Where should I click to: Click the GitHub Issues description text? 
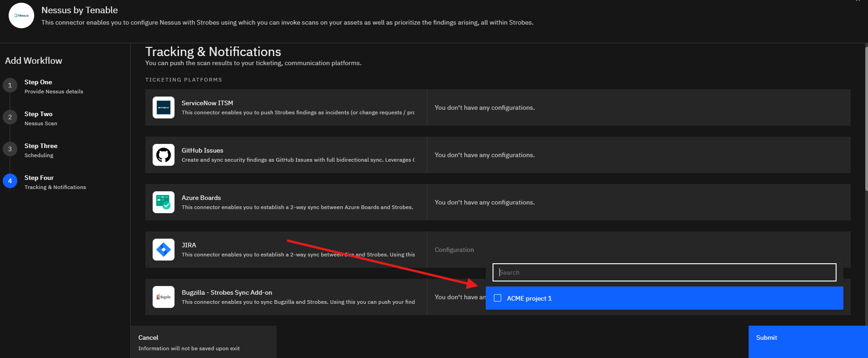pos(298,160)
